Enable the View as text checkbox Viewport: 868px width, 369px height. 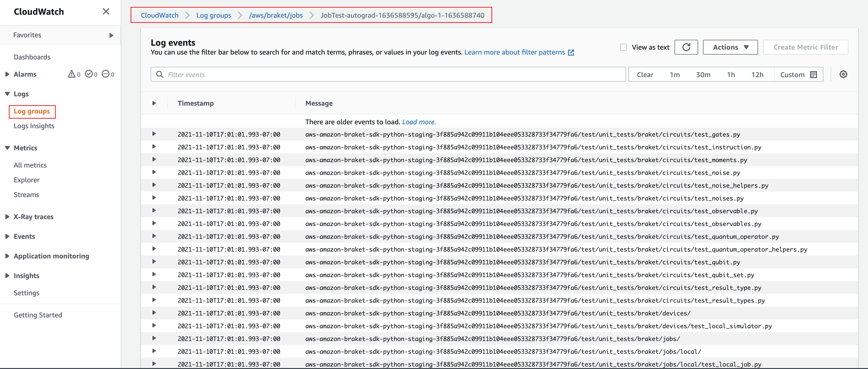pyautogui.click(x=623, y=47)
